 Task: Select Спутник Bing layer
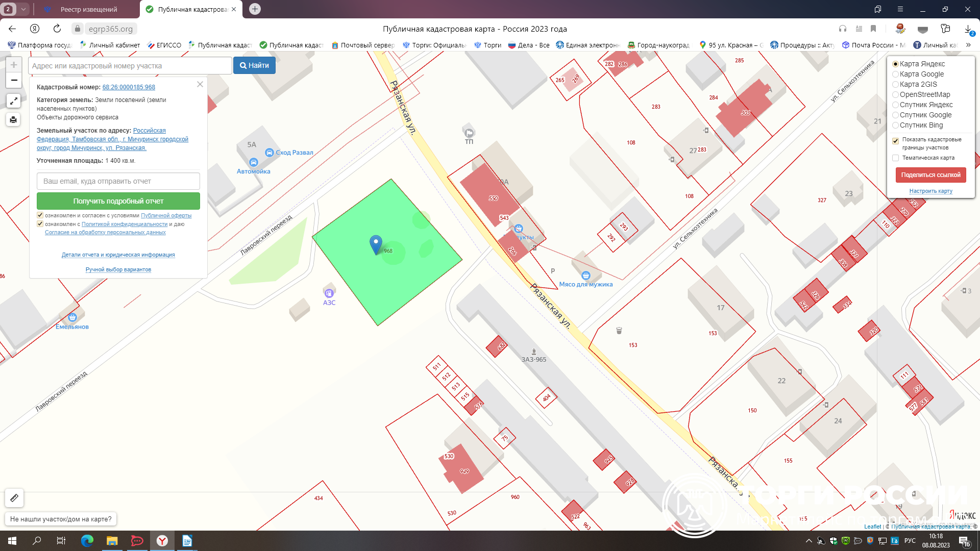895,125
